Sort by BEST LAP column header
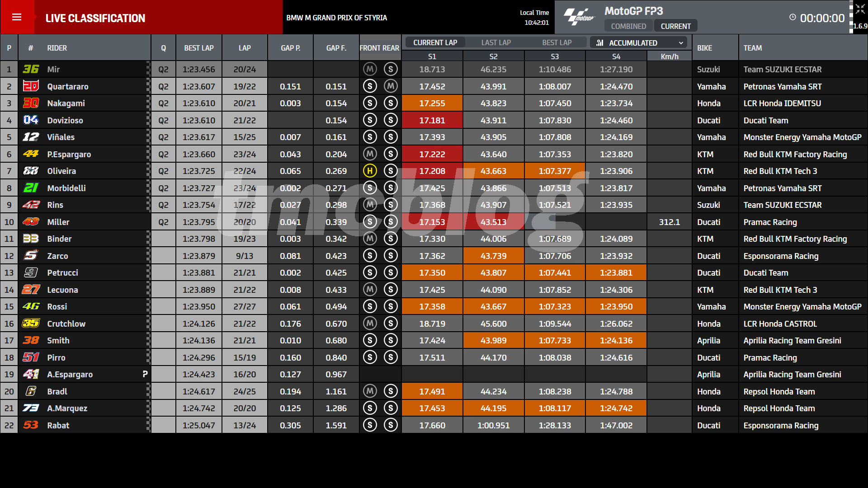This screenshot has width=868, height=488. click(x=199, y=48)
